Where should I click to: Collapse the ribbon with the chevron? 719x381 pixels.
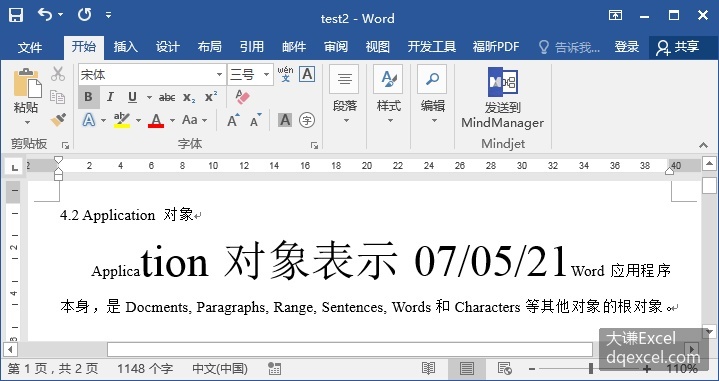coord(703,145)
